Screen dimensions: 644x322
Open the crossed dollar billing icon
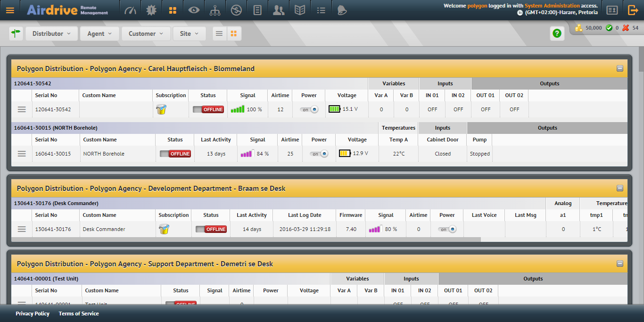[236, 10]
